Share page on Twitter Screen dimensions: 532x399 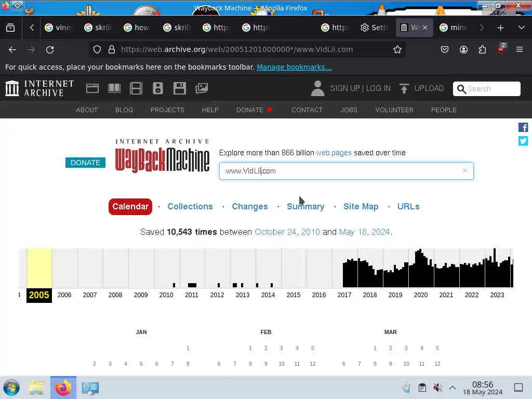[x=523, y=141]
